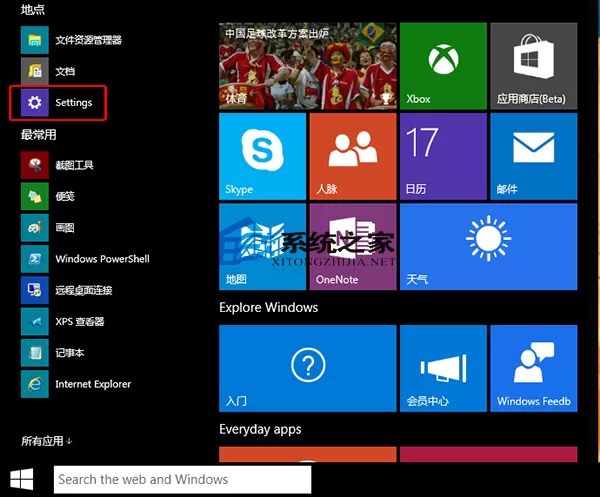Viewport: 600px width, 497px height.
Task: Focus the Search the web and Windows box
Action: (183, 479)
